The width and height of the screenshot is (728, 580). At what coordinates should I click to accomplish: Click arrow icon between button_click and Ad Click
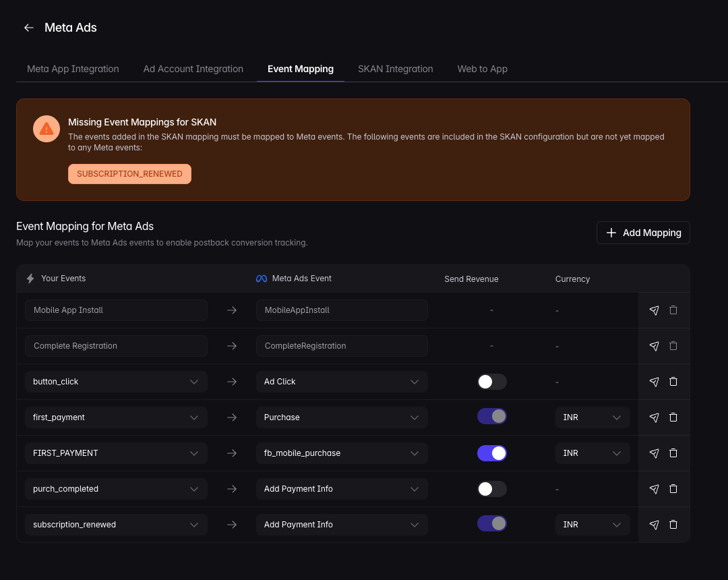click(x=232, y=382)
